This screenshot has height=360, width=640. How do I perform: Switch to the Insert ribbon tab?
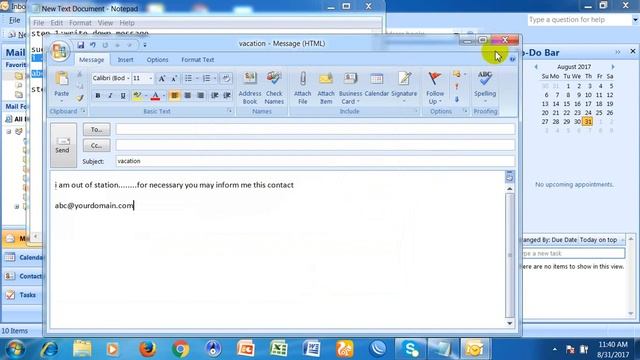click(x=125, y=60)
